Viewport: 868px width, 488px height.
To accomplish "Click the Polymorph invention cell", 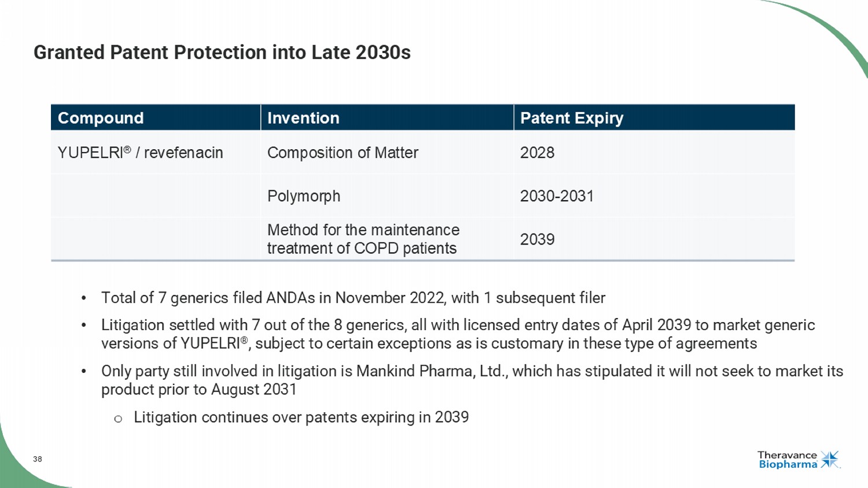I will [x=304, y=196].
